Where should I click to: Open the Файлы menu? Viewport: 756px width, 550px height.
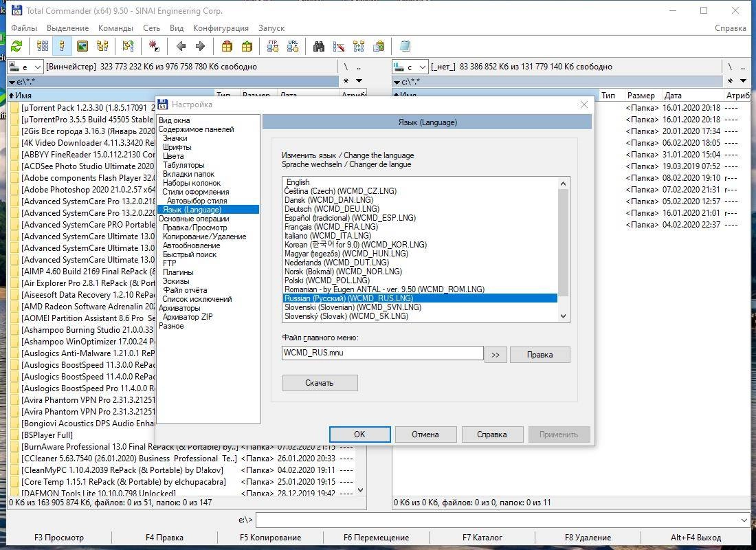(x=24, y=28)
